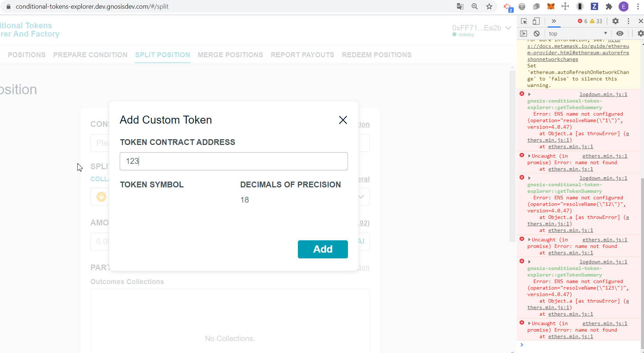
Task: Expand the first getTokenSummary error entry
Action: tap(529, 94)
